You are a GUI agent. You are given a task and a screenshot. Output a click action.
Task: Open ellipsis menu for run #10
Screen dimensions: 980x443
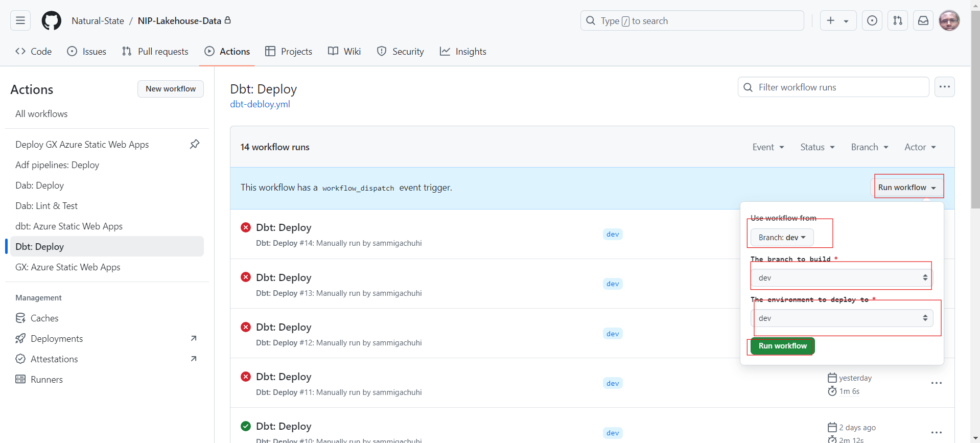click(x=936, y=433)
